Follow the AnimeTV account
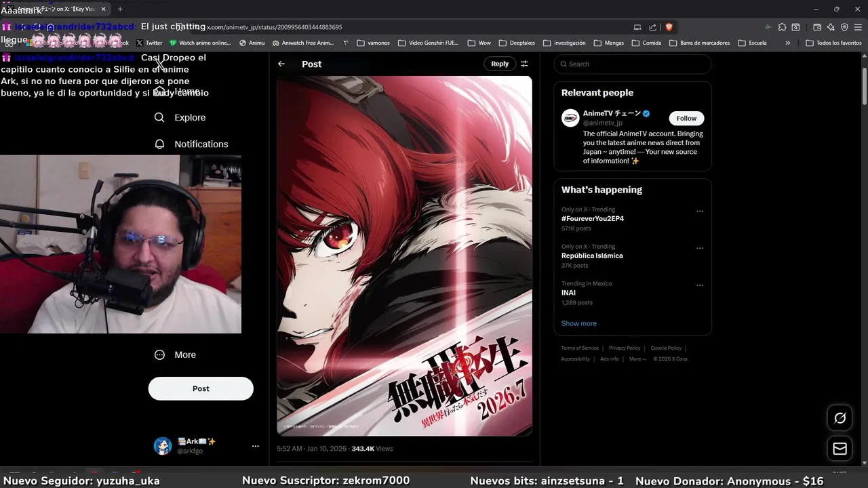868x488 pixels. (686, 118)
